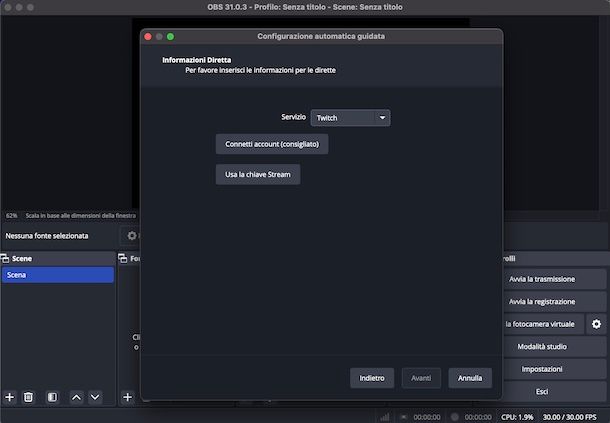The image size is (610, 423).
Task: Open source properties gear in the toolbar
Action: pyautogui.click(x=132, y=235)
